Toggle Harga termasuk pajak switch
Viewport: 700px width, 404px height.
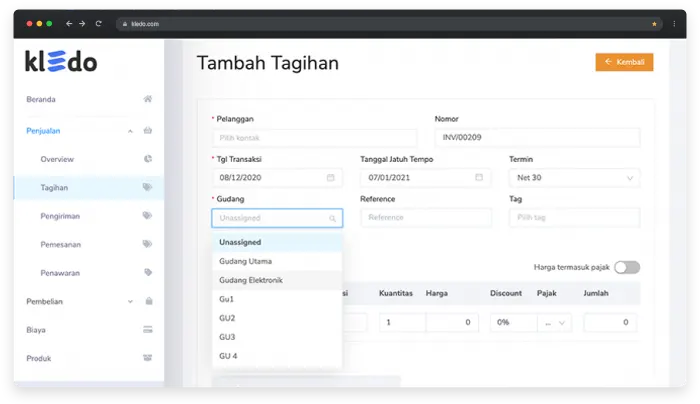[x=627, y=267]
